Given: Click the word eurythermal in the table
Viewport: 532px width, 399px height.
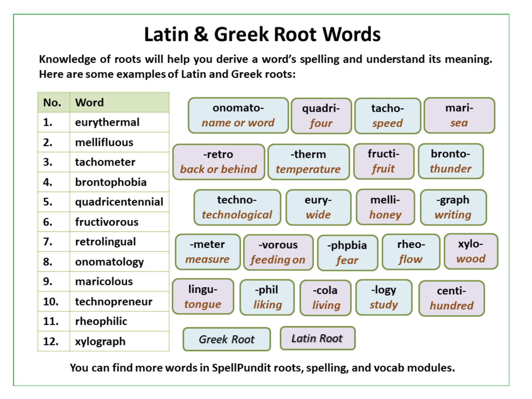Looking at the screenshot, I should (x=107, y=122).
